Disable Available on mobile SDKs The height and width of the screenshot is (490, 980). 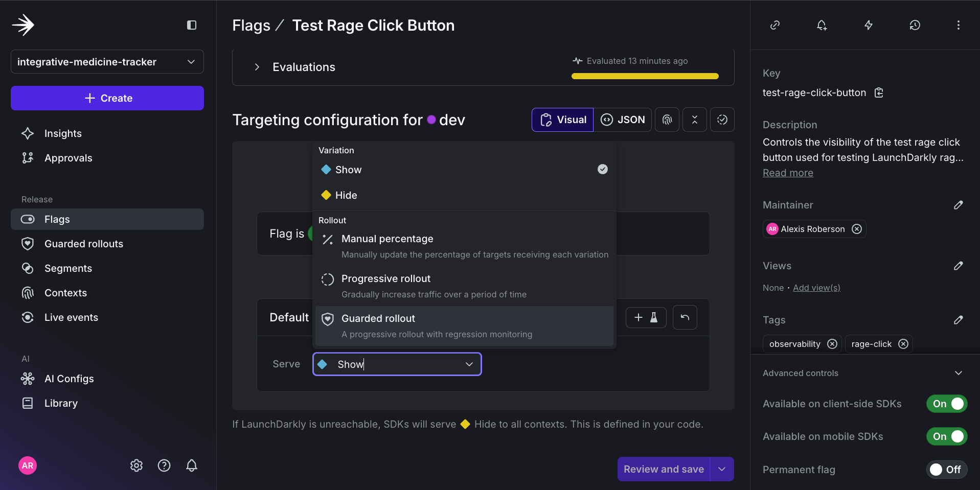click(x=946, y=436)
